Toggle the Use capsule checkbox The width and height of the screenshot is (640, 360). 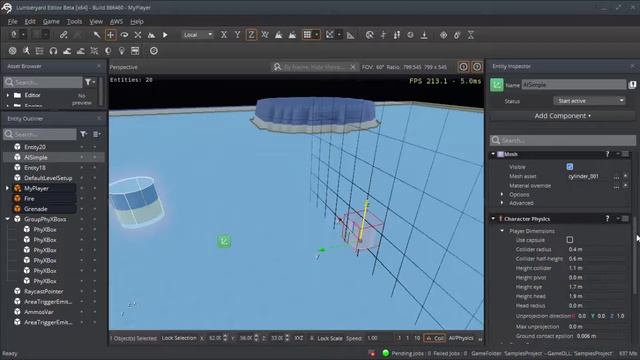click(570, 240)
